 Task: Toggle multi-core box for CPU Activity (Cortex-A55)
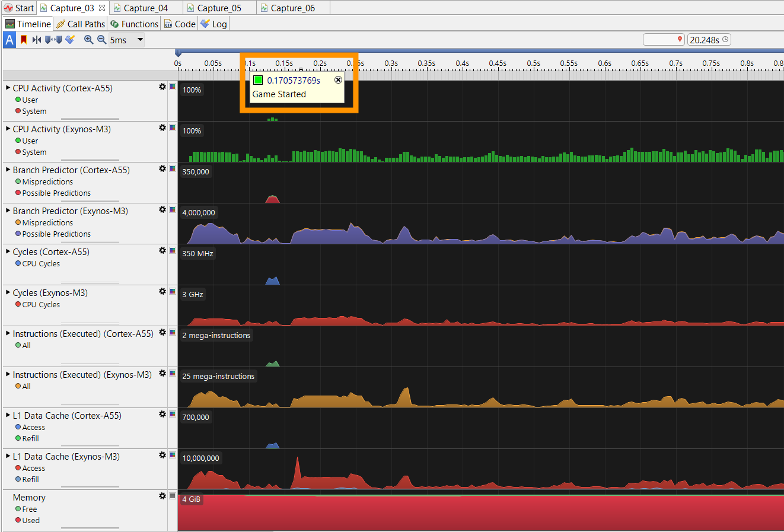click(x=173, y=87)
